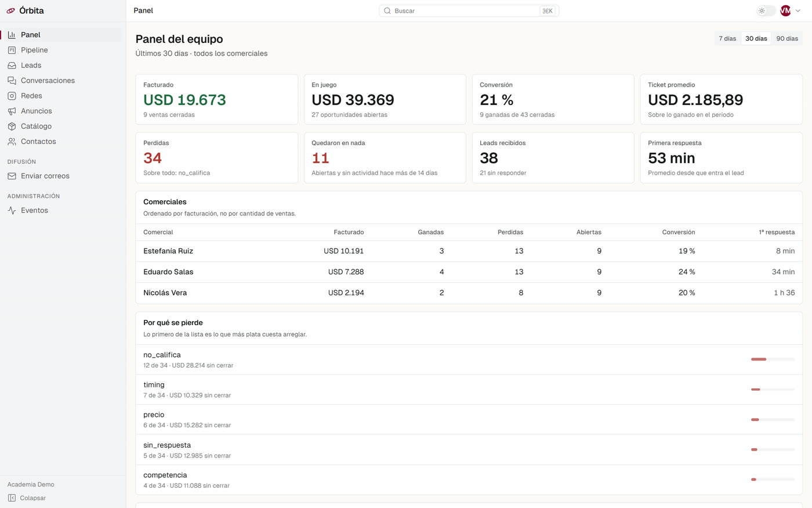The image size is (812, 508).
Task: Open Conversaciones via its chat-bubbles icon
Action: tap(12, 81)
